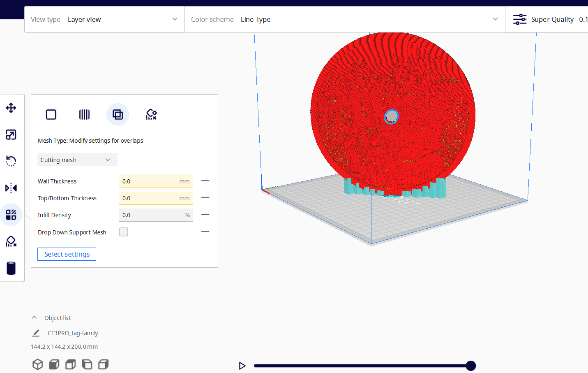The width and height of the screenshot is (588, 373).
Task: Play the layer simulation
Action: coord(242,366)
